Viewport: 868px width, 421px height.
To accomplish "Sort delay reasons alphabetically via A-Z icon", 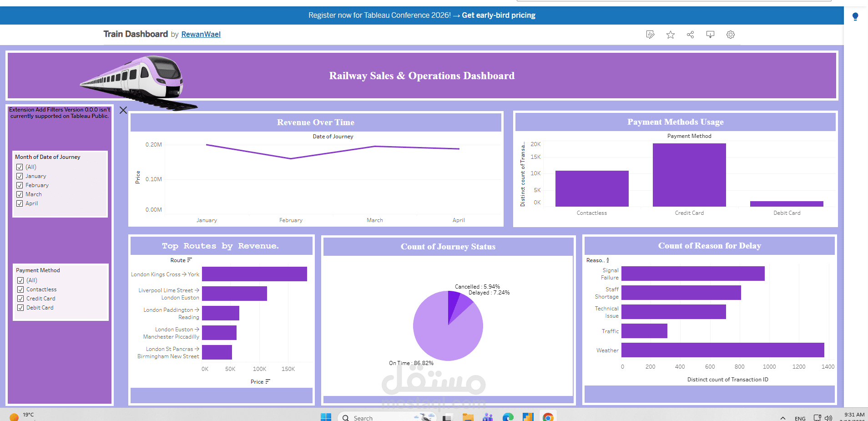I will pos(607,260).
